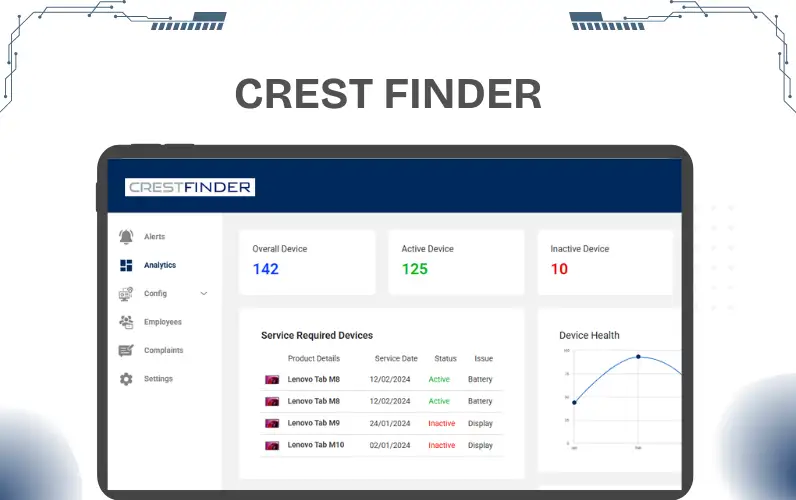This screenshot has height=500, width=796.
Task: Open Settings from the sidebar
Action: pyautogui.click(x=158, y=379)
